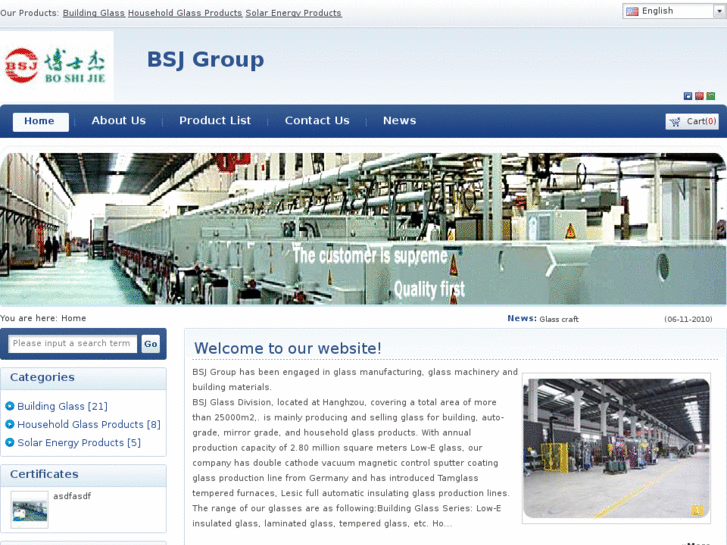Click the asdfasdf certificate thumbnail
The width and height of the screenshot is (727, 545).
click(x=30, y=510)
